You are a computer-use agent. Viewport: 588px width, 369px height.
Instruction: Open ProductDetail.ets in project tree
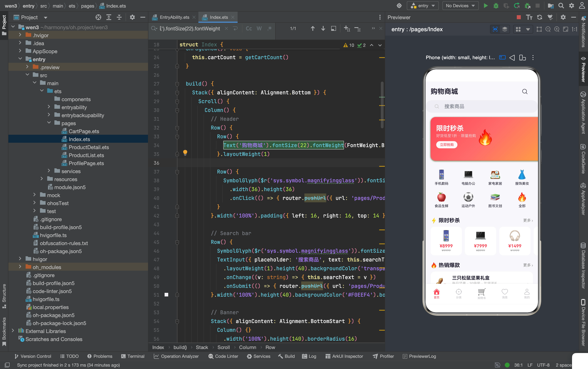pyautogui.click(x=89, y=147)
